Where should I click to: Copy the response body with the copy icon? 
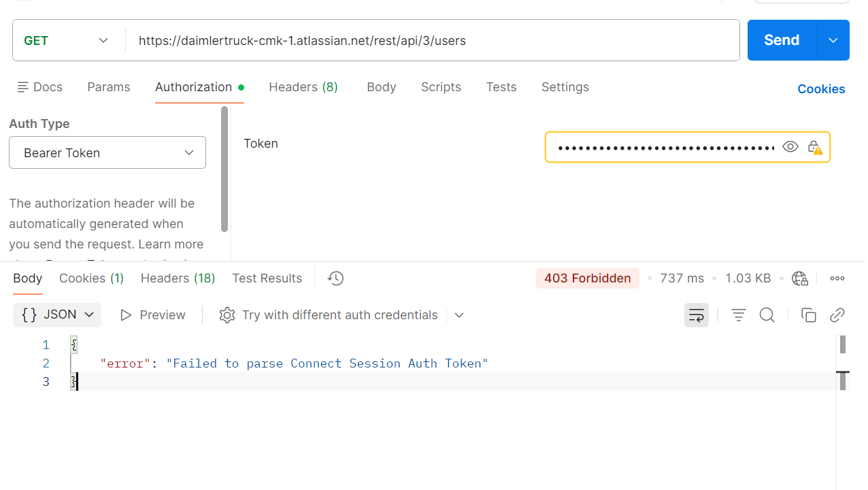pyautogui.click(x=809, y=315)
